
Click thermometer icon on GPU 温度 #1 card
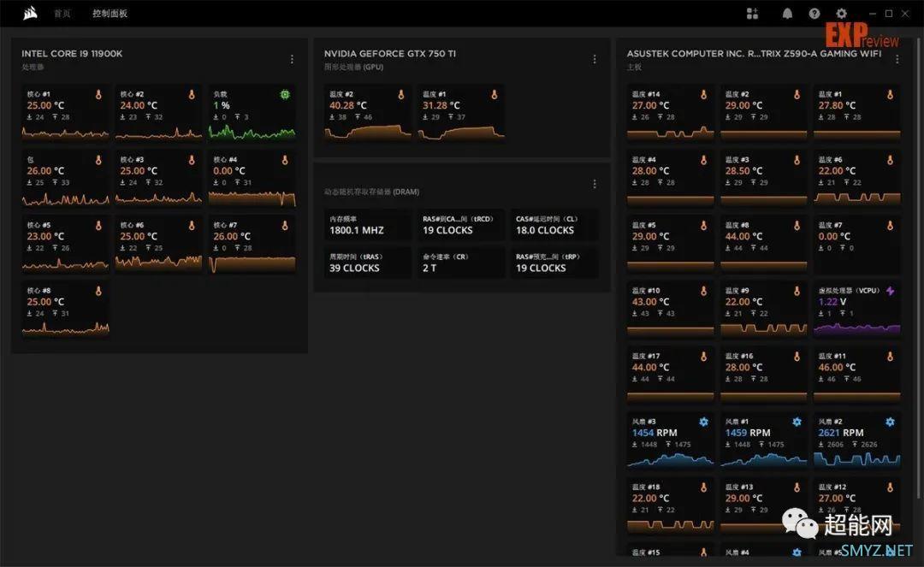(495, 94)
